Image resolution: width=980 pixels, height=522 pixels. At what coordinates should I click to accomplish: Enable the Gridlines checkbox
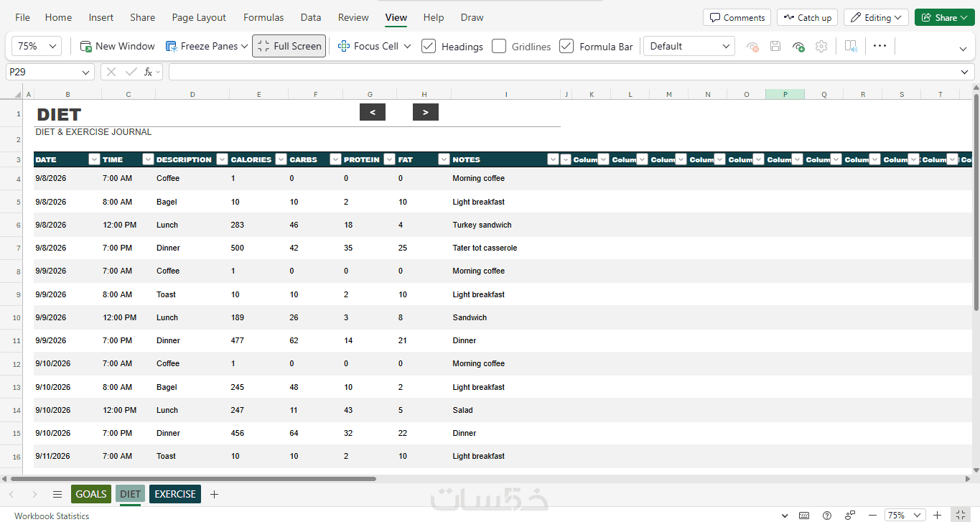499,46
